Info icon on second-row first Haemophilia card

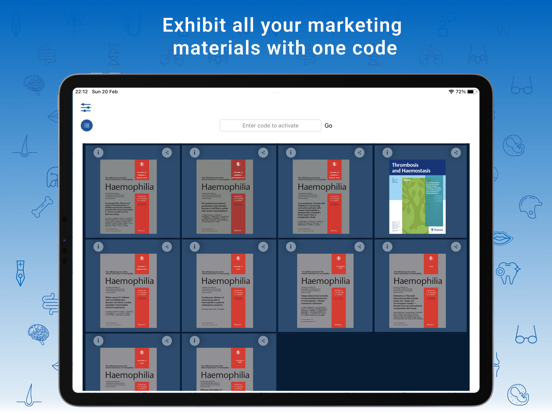coord(98,246)
